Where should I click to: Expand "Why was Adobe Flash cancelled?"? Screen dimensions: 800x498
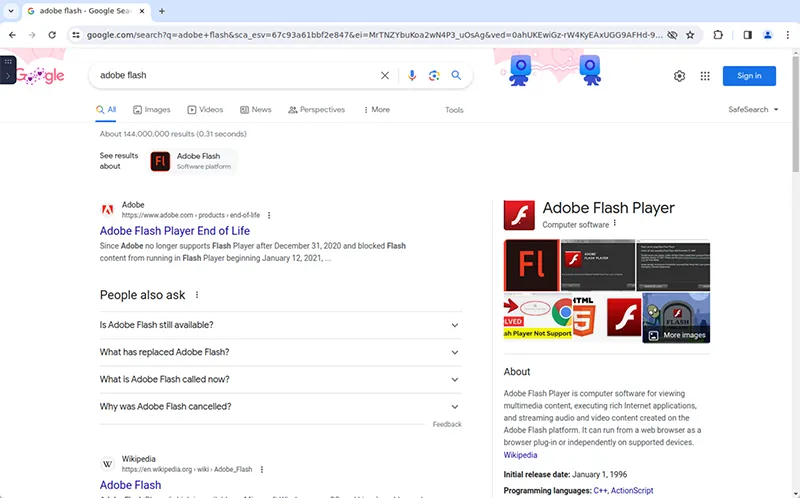click(280, 407)
